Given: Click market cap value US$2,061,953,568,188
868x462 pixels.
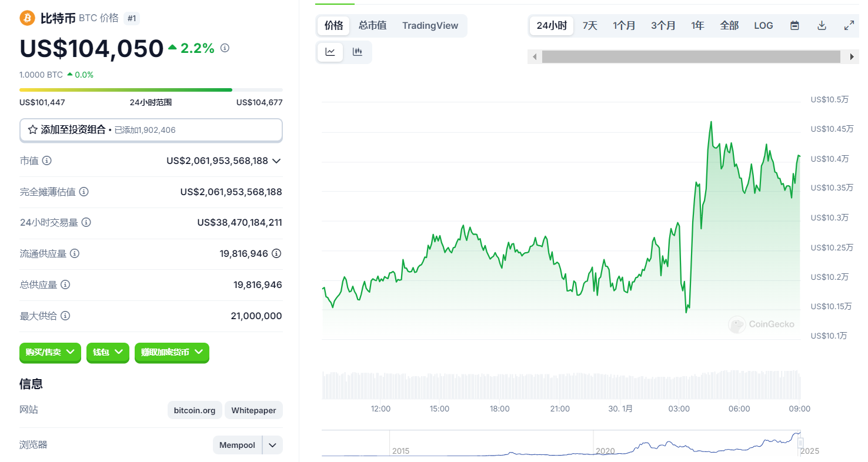Looking at the screenshot, I should (217, 160).
